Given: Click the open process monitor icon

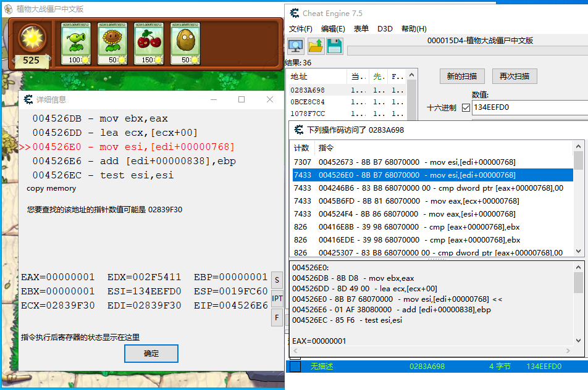Looking at the screenshot, I should (x=296, y=46).
